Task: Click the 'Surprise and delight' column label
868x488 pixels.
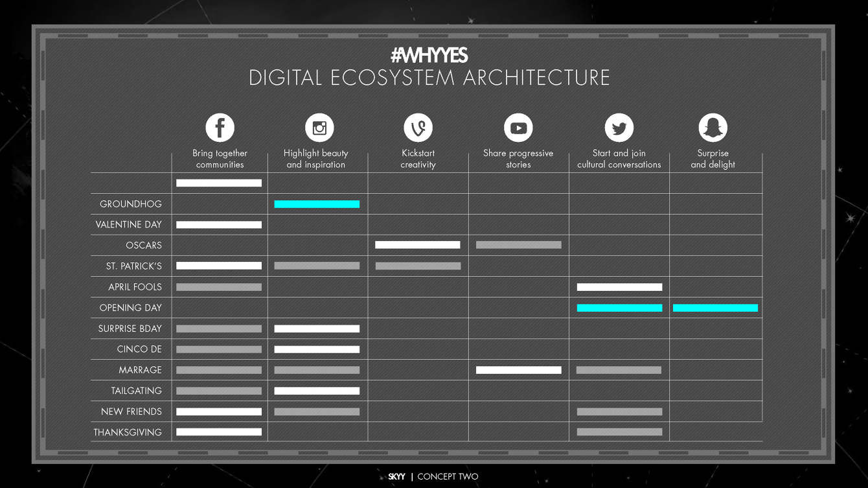Action: click(x=713, y=159)
